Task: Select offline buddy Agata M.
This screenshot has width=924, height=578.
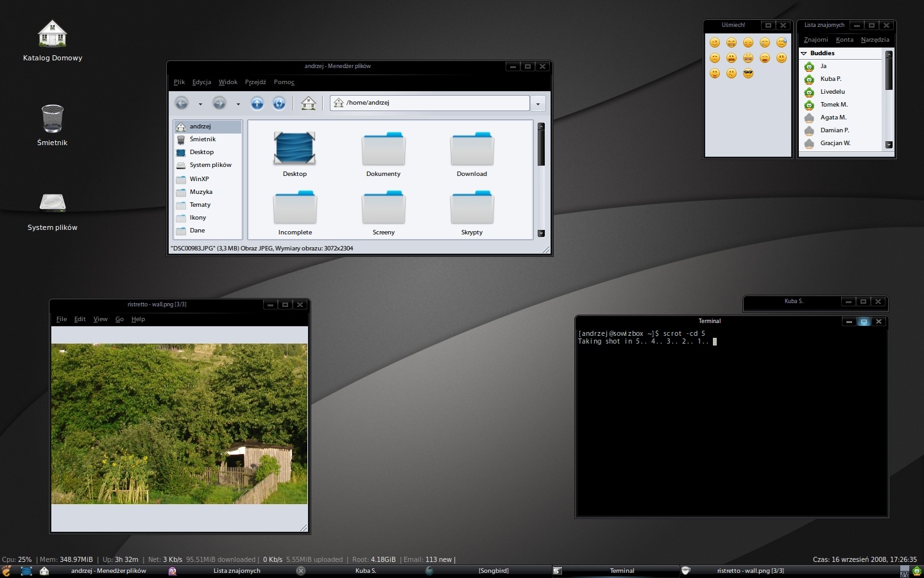Action: click(842, 118)
